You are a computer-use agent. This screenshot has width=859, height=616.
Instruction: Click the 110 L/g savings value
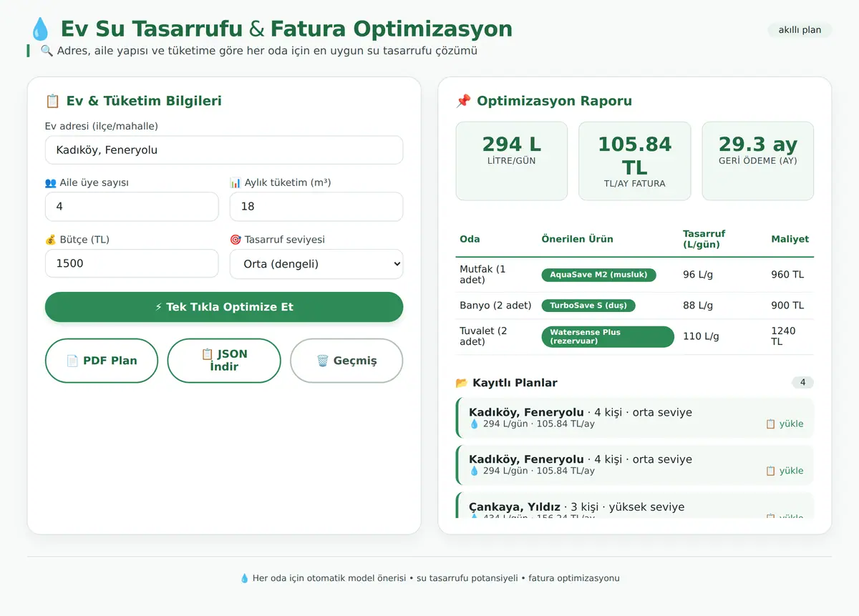coord(701,336)
